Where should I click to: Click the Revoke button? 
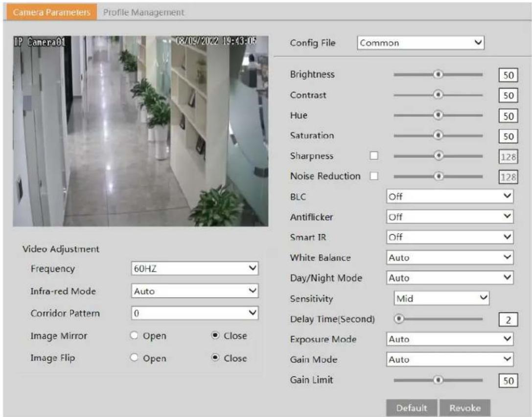(x=465, y=408)
